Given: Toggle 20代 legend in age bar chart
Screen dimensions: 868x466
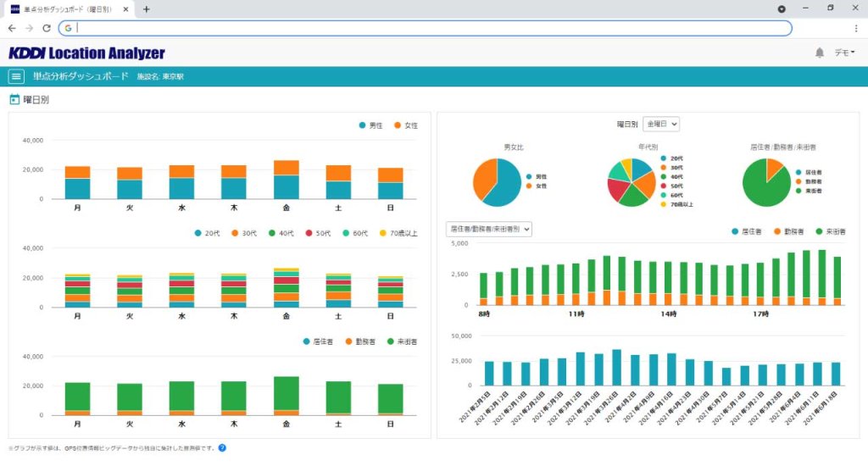Looking at the screenshot, I should coord(207,232).
